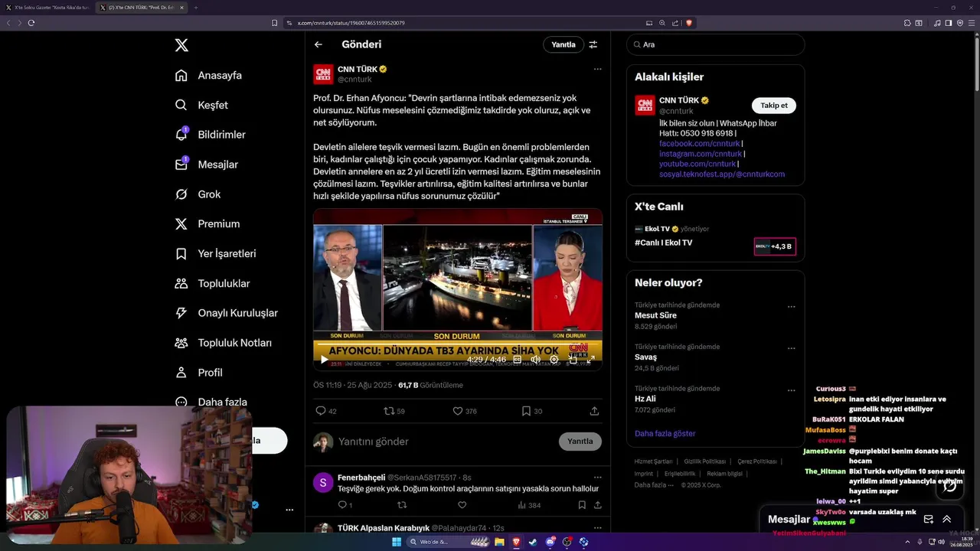This screenshot has height=551, width=980.
Task: Open youtube.com/cnnturk link
Action: 697,164
